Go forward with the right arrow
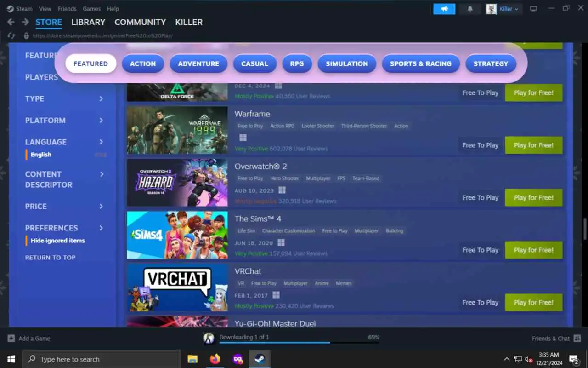The height and width of the screenshot is (368, 588). click(x=25, y=22)
